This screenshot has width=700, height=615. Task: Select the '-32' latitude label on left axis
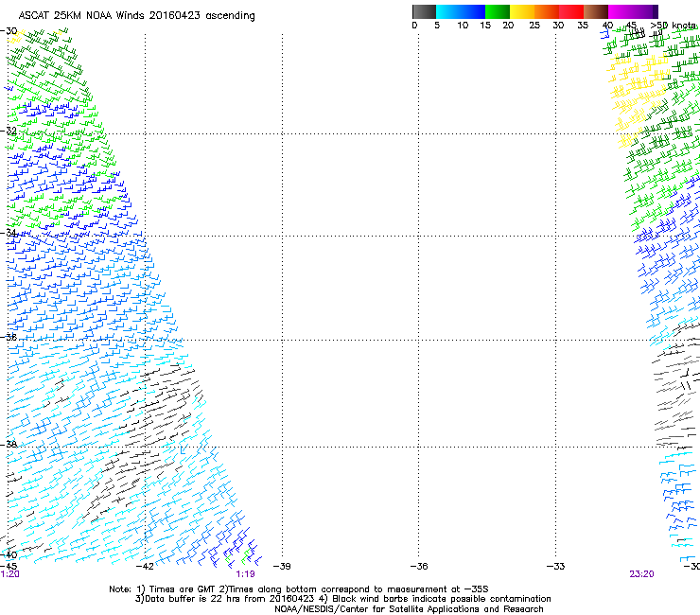(9, 131)
